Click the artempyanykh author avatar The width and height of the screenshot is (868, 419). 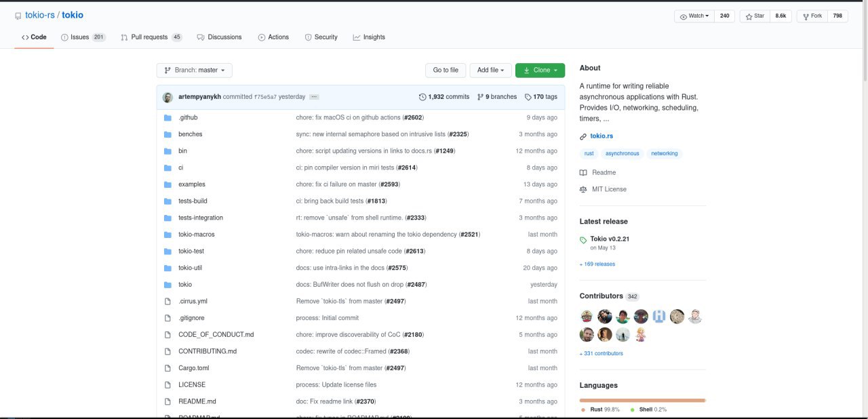point(167,97)
